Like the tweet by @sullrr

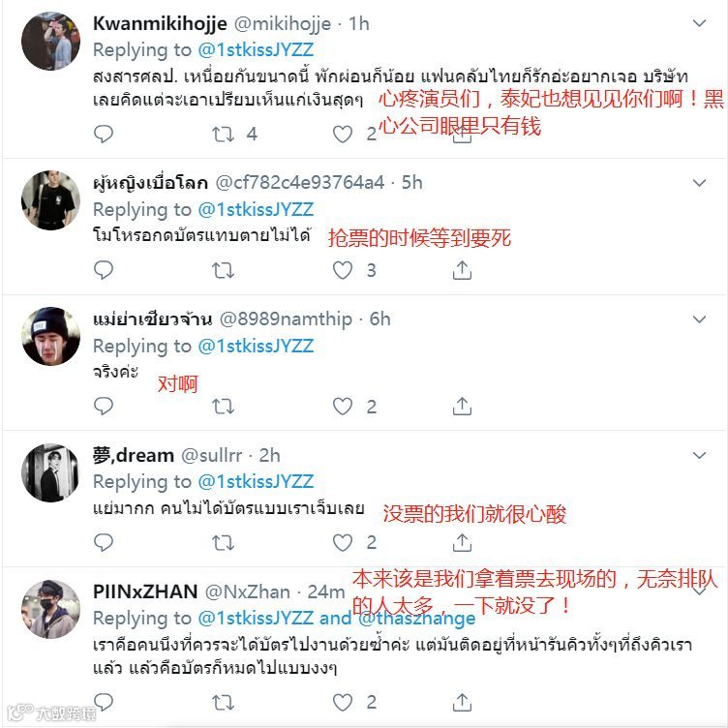[x=343, y=543]
